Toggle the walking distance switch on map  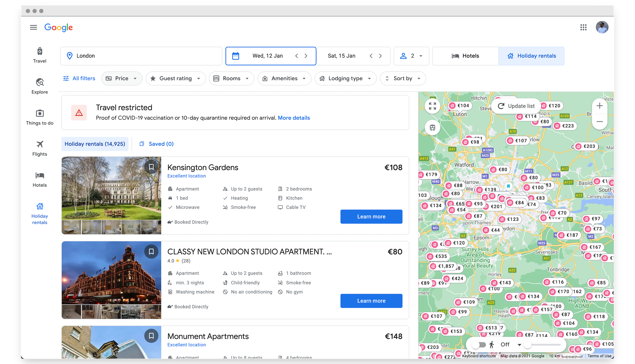479,345
